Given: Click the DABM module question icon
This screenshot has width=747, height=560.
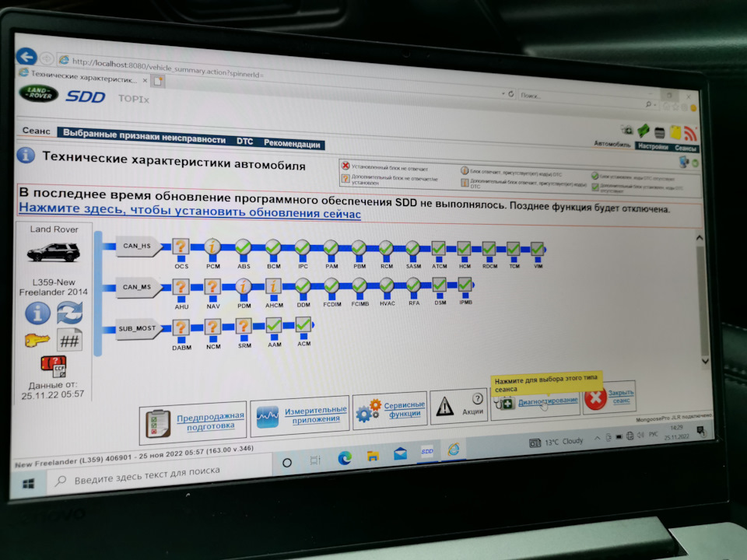Looking at the screenshot, I should coord(181,328).
